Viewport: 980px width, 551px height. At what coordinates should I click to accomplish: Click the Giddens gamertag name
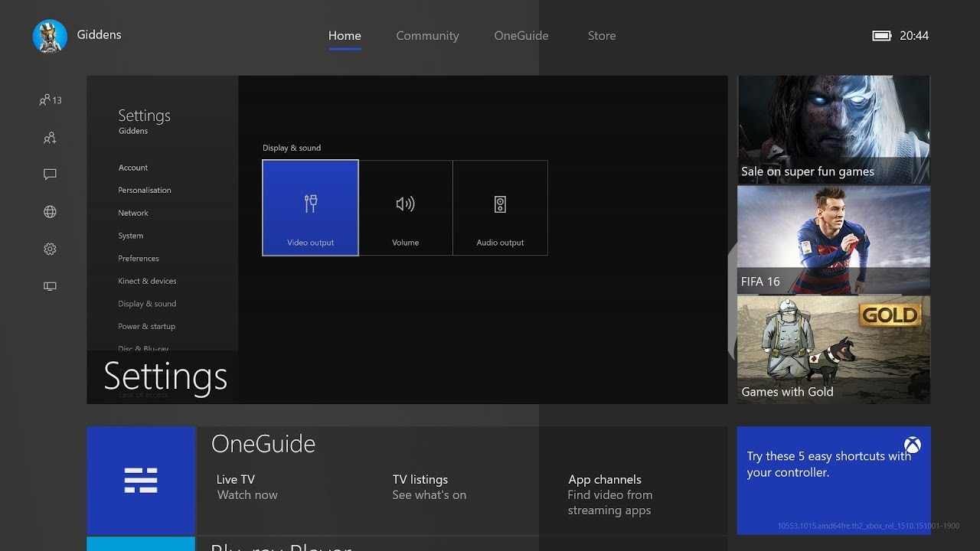pyautogui.click(x=99, y=34)
